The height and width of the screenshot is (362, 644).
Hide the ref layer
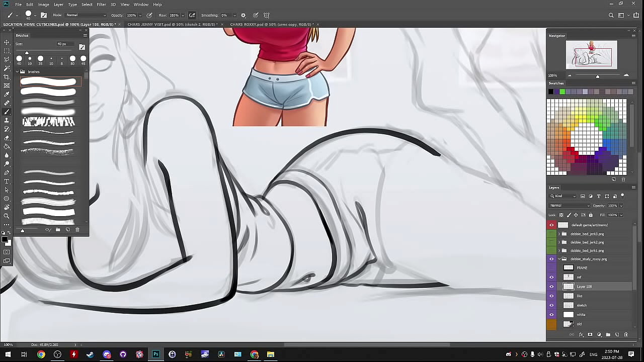(551, 277)
